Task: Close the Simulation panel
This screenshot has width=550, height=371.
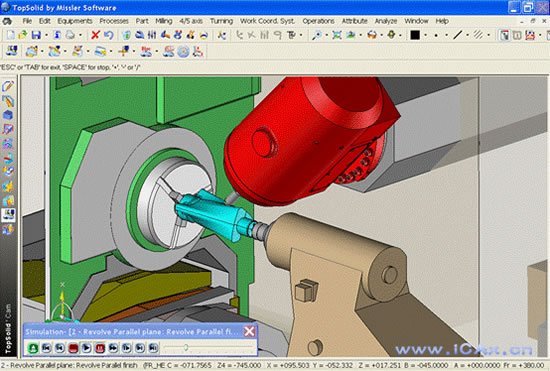Action: (249, 331)
